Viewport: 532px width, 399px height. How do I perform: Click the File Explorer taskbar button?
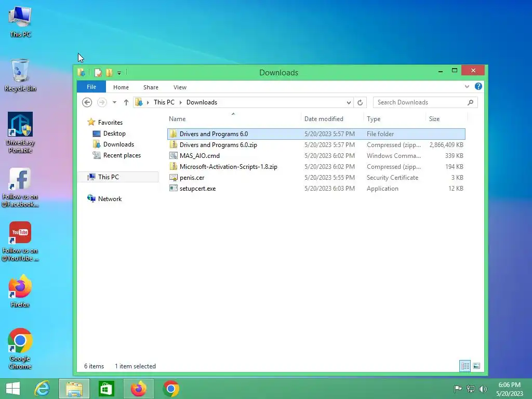coord(74,389)
